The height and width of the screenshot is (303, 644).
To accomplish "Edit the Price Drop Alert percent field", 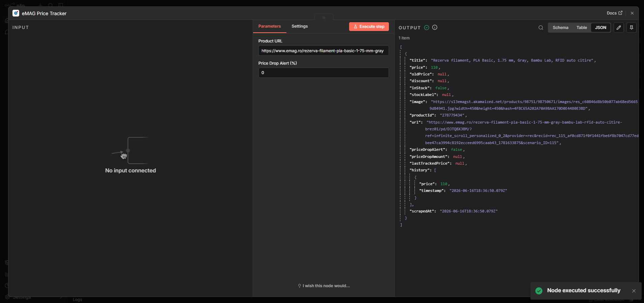I will point(324,73).
